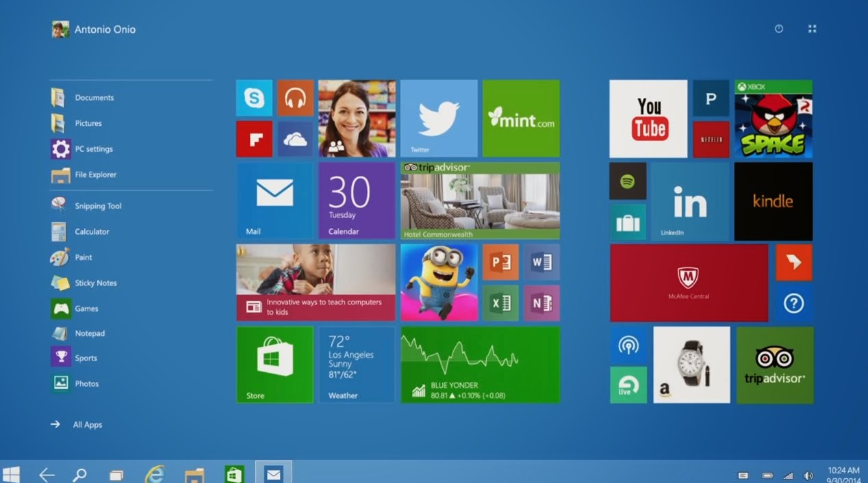Open Pictures from the left list

(77, 123)
